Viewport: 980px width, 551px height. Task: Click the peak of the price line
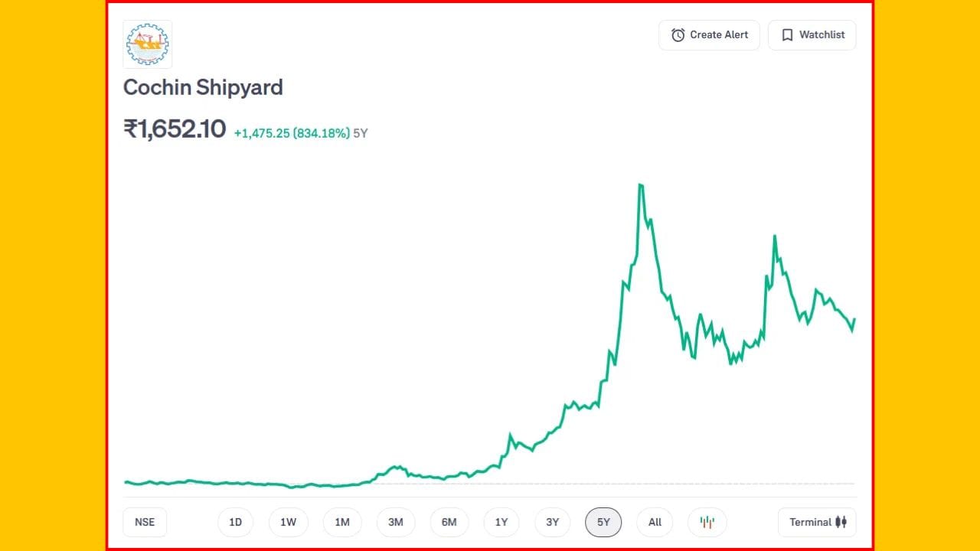click(x=640, y=185)
